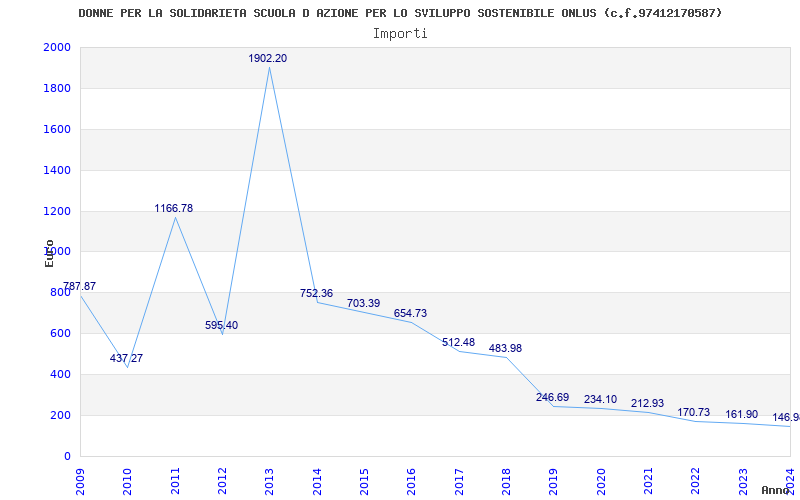Click the 2011 year label on x-axis

coord(175,481)
